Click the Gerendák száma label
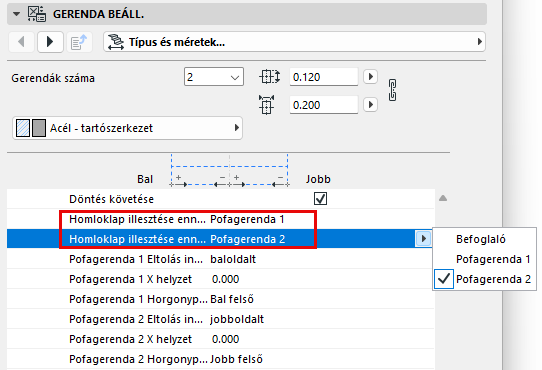This screenshot has height=370, width=542. 53,78
